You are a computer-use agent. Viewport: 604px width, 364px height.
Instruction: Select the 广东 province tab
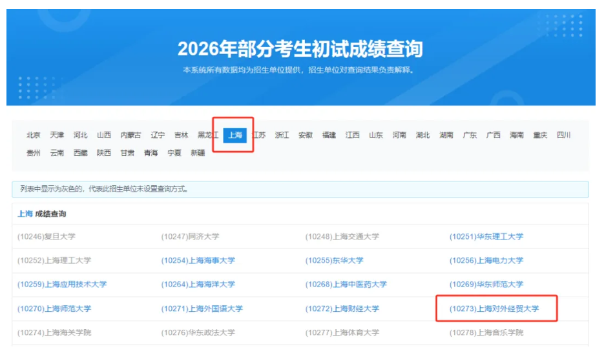click(470, 135)
